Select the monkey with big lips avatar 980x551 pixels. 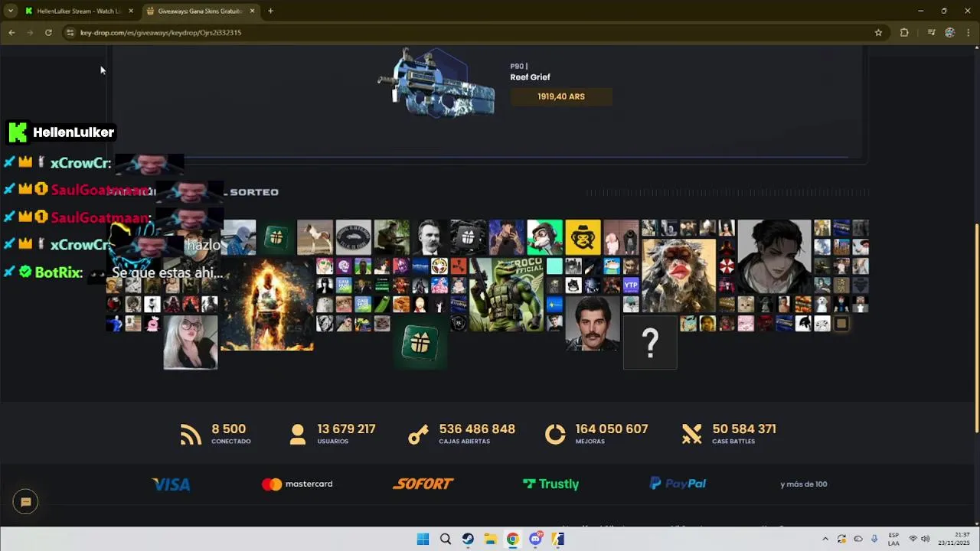(678, 276)
